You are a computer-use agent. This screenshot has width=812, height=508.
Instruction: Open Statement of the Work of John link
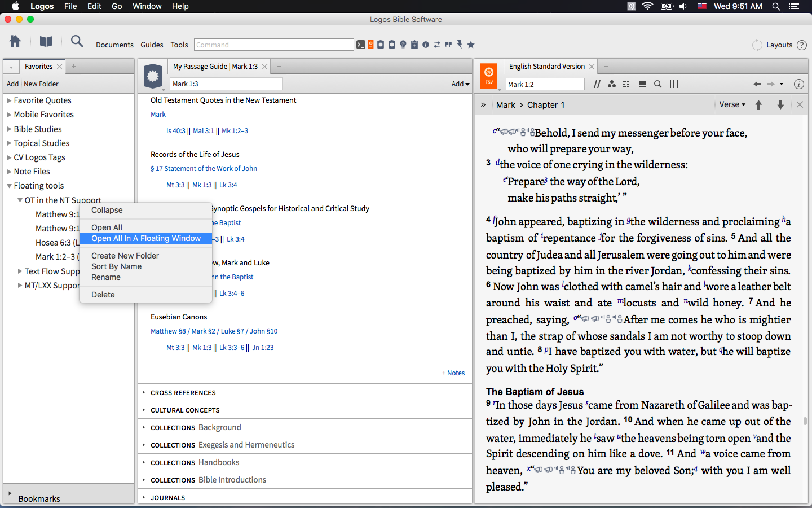(204, 169)
